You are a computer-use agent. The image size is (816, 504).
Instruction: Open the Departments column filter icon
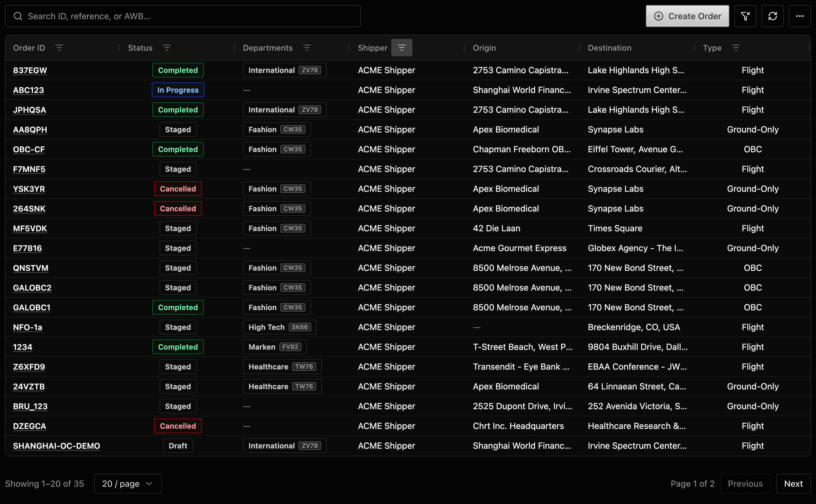pos(307,48)
